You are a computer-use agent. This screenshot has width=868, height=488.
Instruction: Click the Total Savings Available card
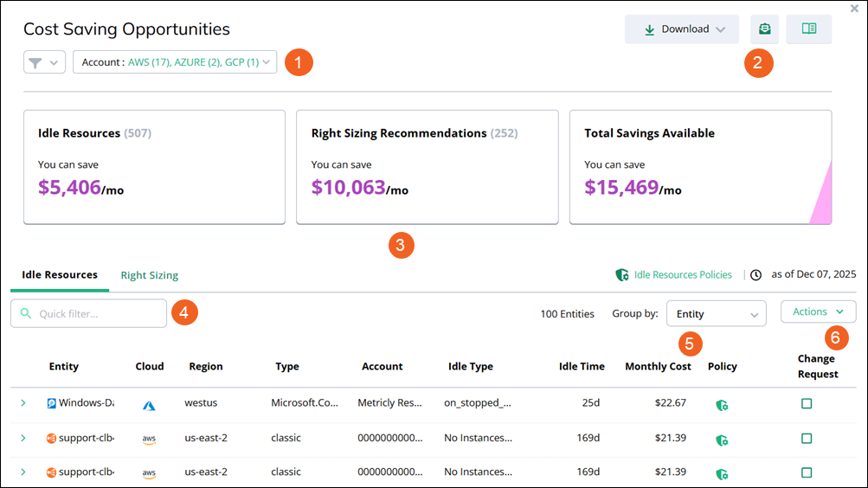(x=700, y=167)
